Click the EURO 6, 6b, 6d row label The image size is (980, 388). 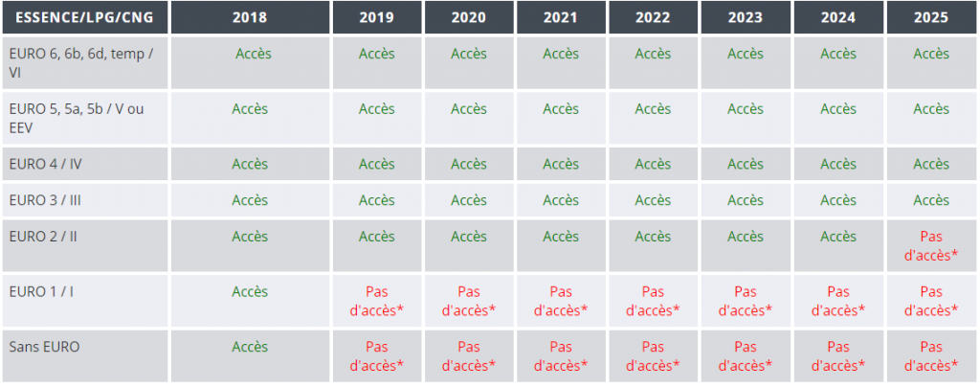[x=81, y=63]
